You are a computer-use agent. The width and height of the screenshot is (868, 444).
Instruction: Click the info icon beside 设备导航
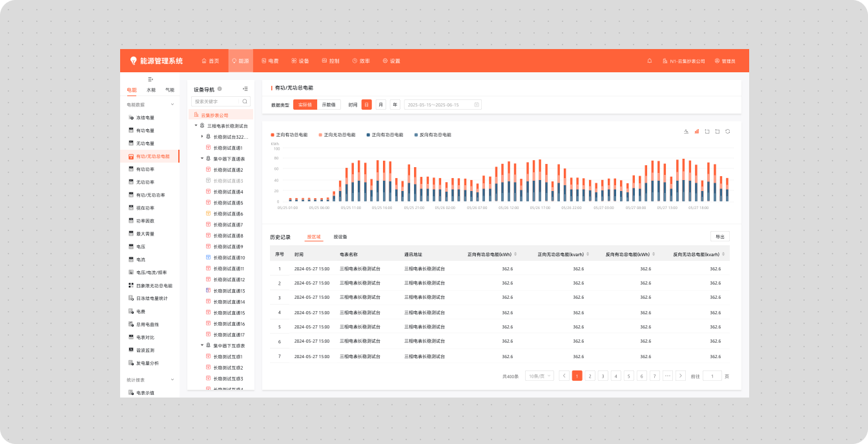(220, 89)
